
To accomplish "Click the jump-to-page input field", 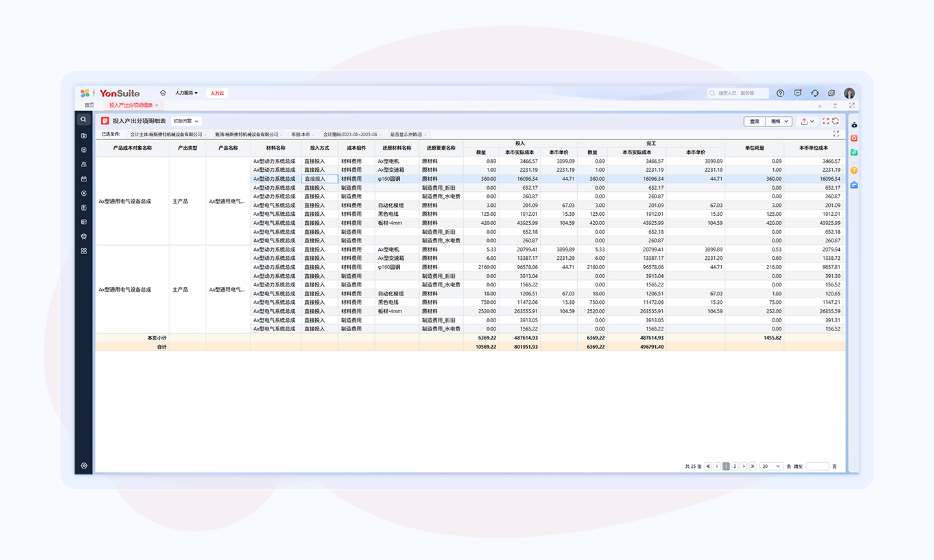I will coord(817,466).
